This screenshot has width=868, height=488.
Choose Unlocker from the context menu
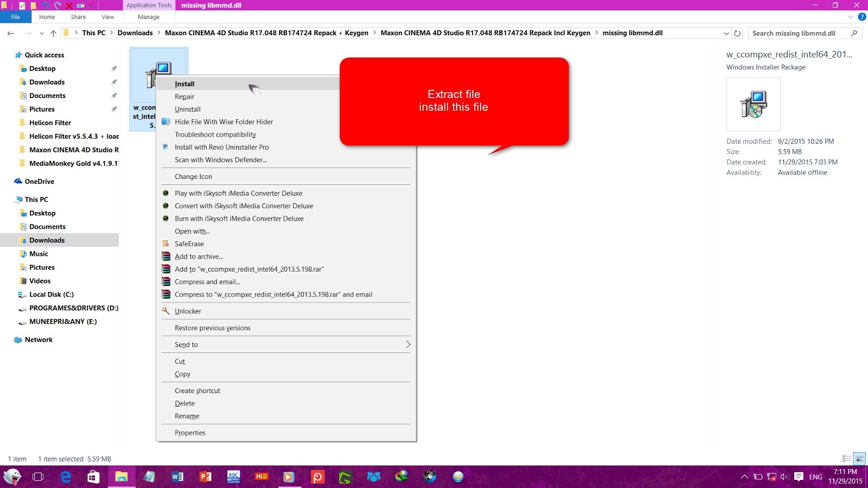pyautogui.click(x=286, y=311)
